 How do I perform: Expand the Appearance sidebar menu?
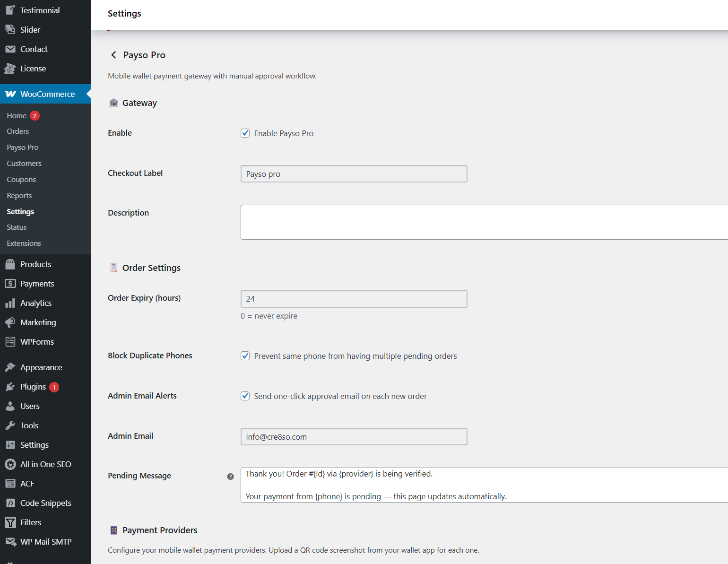pos(41,367)
